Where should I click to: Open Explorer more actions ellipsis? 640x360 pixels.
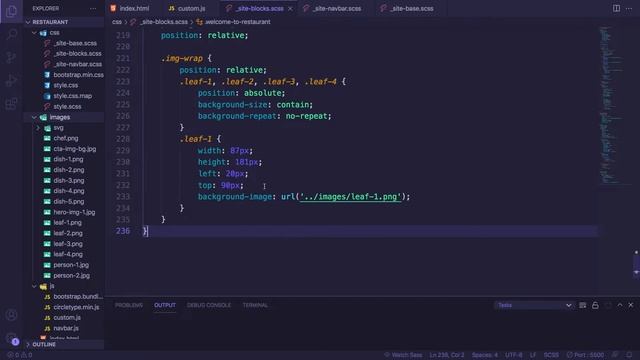[x=93, y=9]
